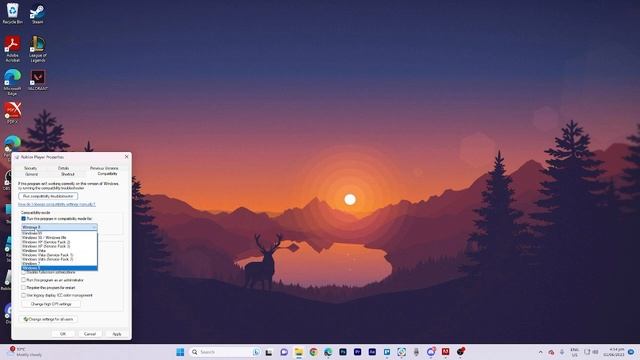
Task: Click OK in Roblox Player Properties
Action: 63,334
